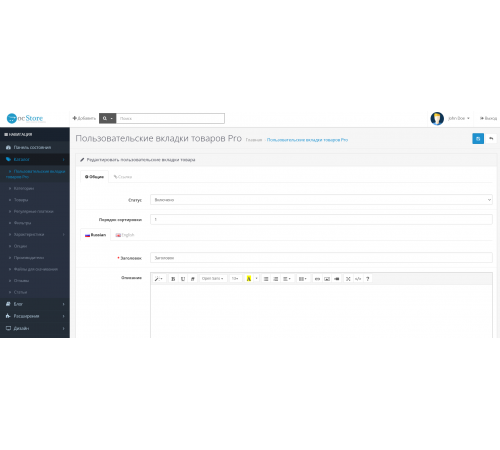
Task: Click the header search input
Action: click(x=170, y=118)
